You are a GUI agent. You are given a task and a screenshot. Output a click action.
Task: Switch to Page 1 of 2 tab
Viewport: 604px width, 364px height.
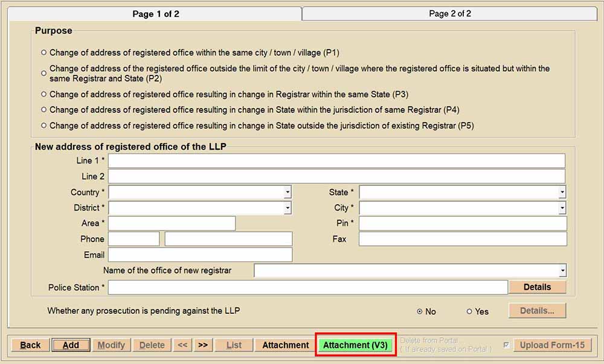[x=155, y=14]
